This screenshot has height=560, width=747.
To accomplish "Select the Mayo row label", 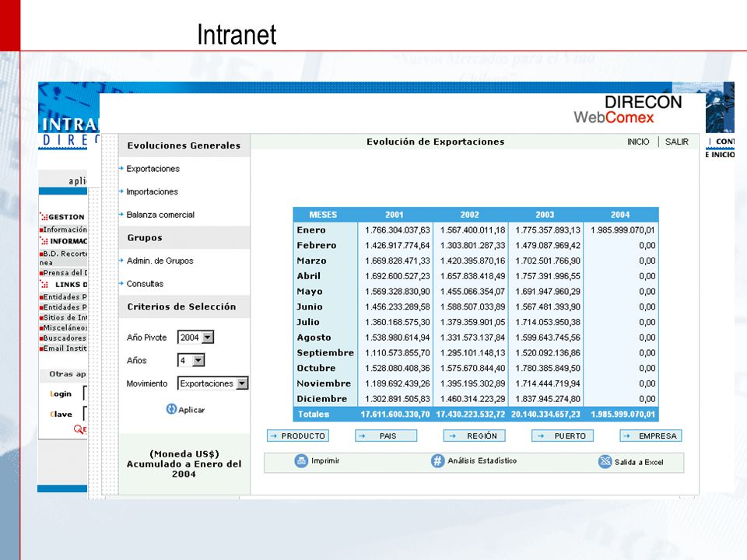I will 310,292.
